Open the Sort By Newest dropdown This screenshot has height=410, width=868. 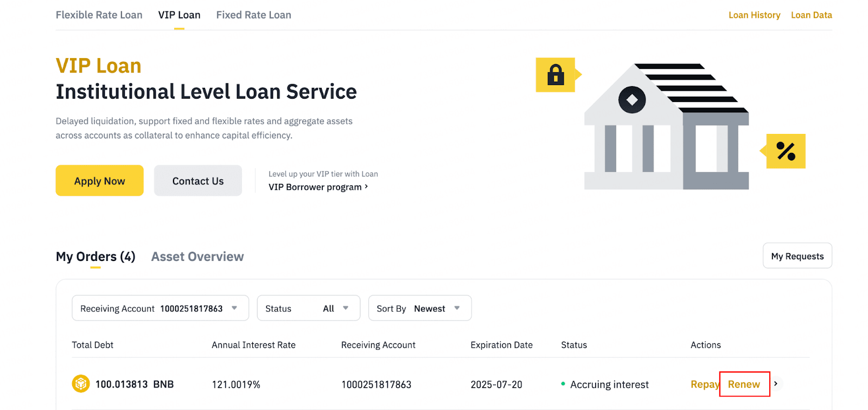tap(419, 309)
